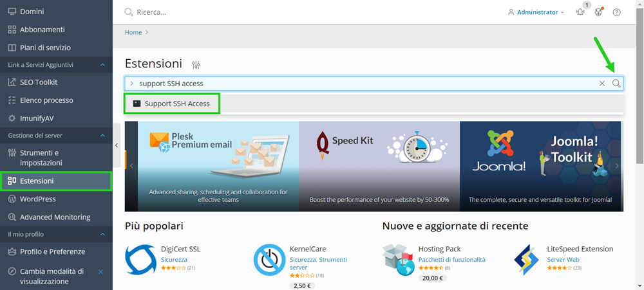The width and height of the screenshot is (644, 290).
Task: Click the Più popolari heading
Action: pos(154,226)
